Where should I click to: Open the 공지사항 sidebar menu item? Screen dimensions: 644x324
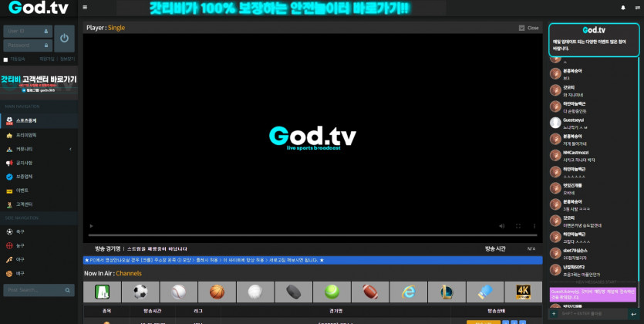coord(39,163)
